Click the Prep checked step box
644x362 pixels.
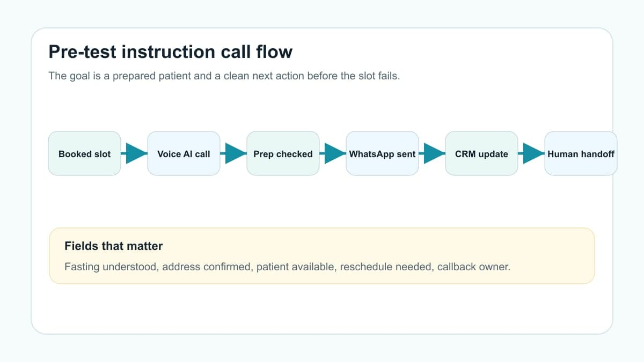[x=283, y=153]
